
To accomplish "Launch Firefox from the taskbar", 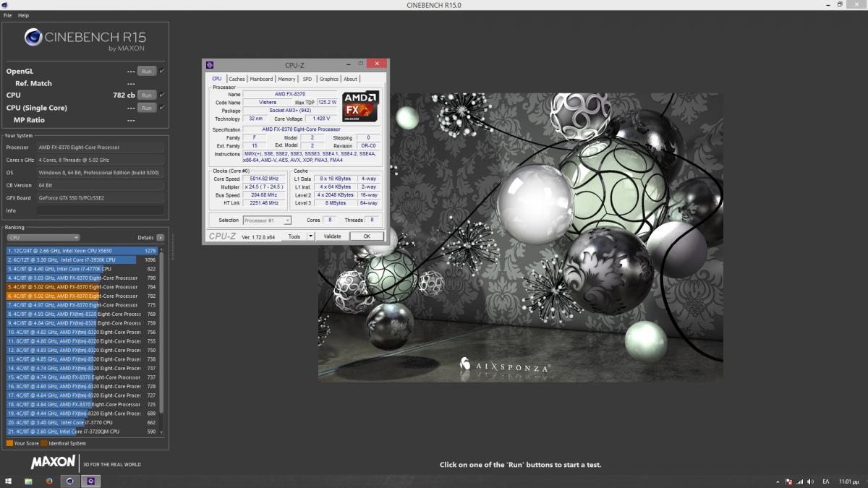I will pyautogui.click(x=49, y=481).
